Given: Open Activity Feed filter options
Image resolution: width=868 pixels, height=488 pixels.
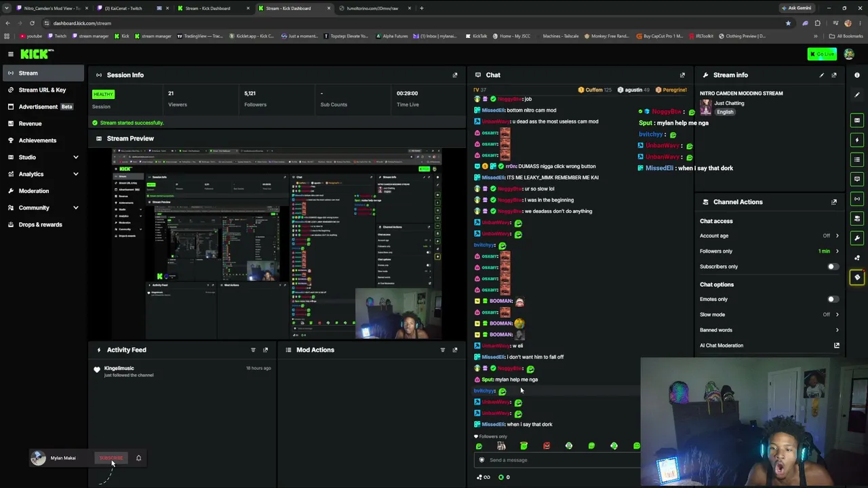Looking at the screenshot, I should (x=253, y=350).
